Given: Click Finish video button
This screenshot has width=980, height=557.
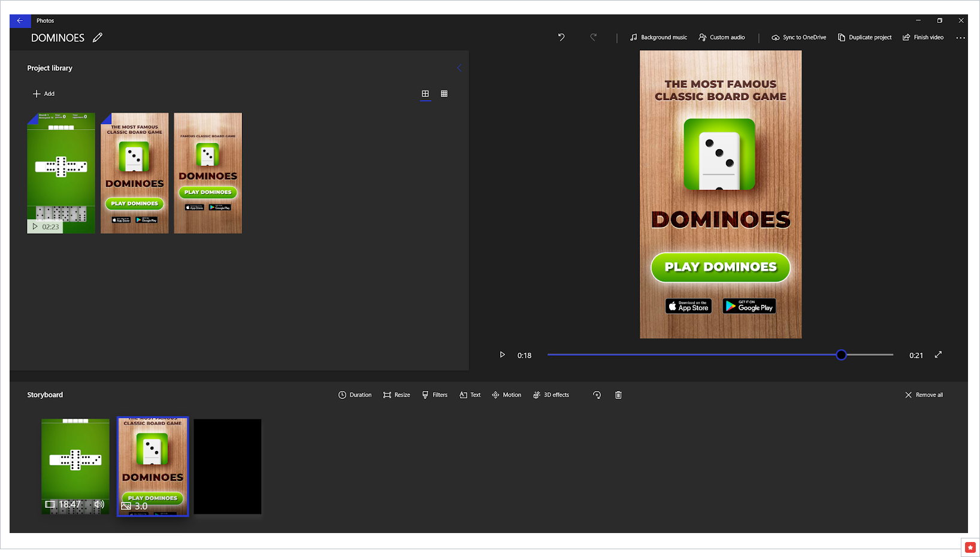Looking at the screenshot, I should tap(923, 37).
